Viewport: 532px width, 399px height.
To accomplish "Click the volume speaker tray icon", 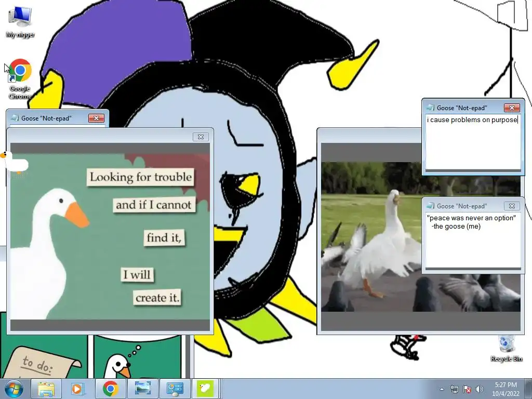I will coord(480,389).
